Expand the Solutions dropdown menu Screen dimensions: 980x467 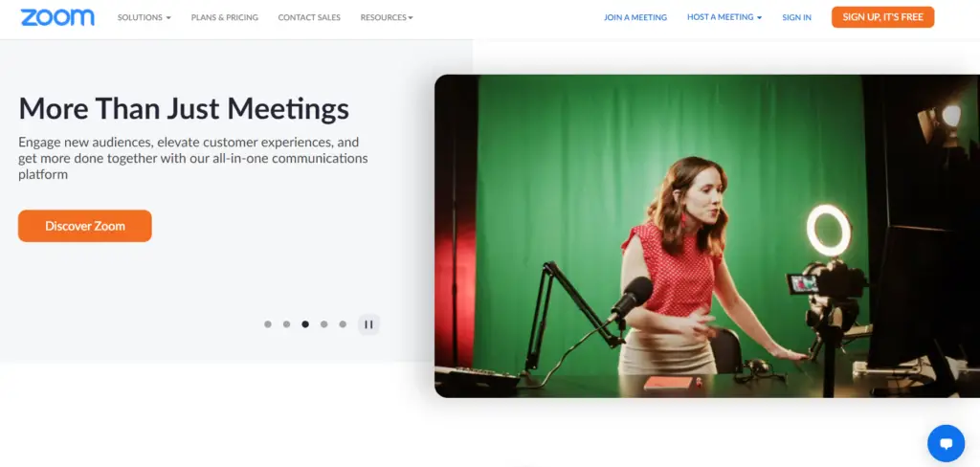tap(144, 17)
